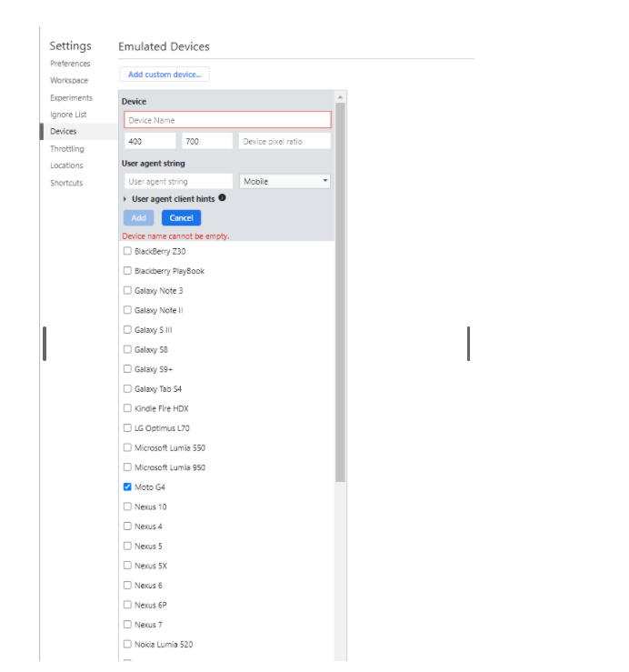Image resolution: width=629 pixels, height=672 pixels.
Task: Click the height field showing 700
Action: click(207, 141)
